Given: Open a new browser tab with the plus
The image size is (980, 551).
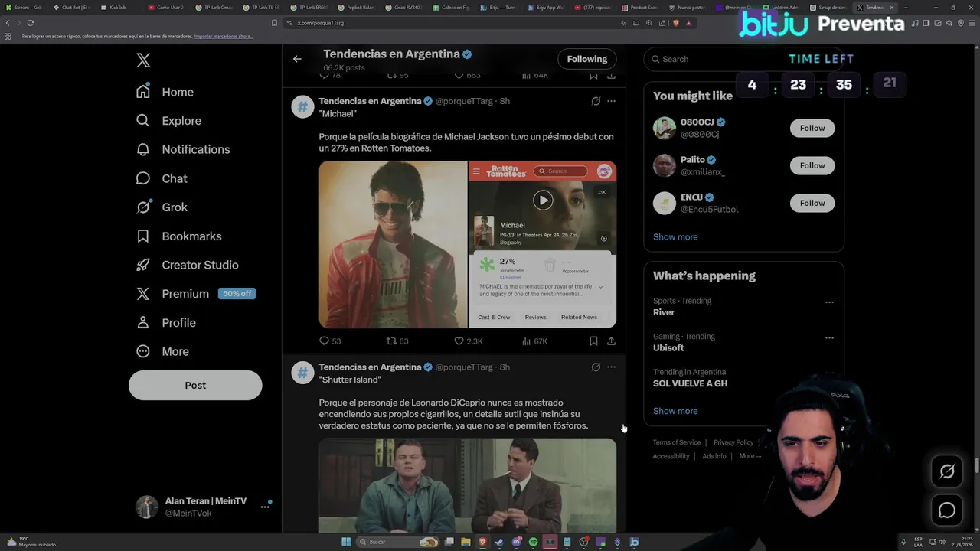Looking at the screenshot, I should point(906,8).
